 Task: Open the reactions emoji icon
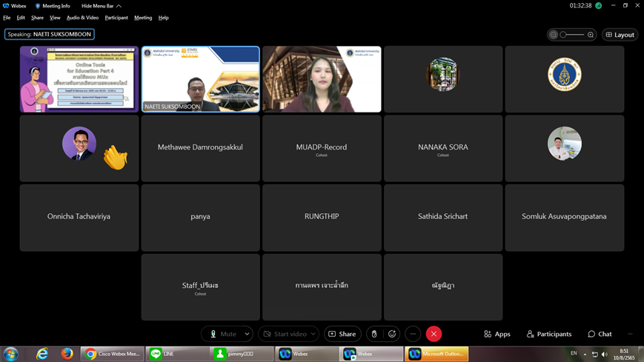[x=392, y=334]
